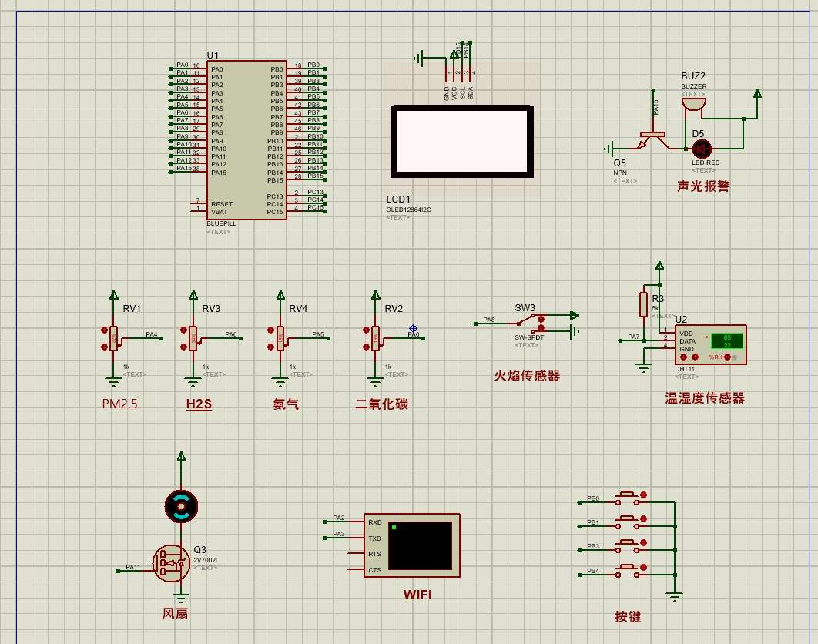Increase RV2 CO2 potentiometer with upper dot

pyautogui.click(x=366, y=330)
